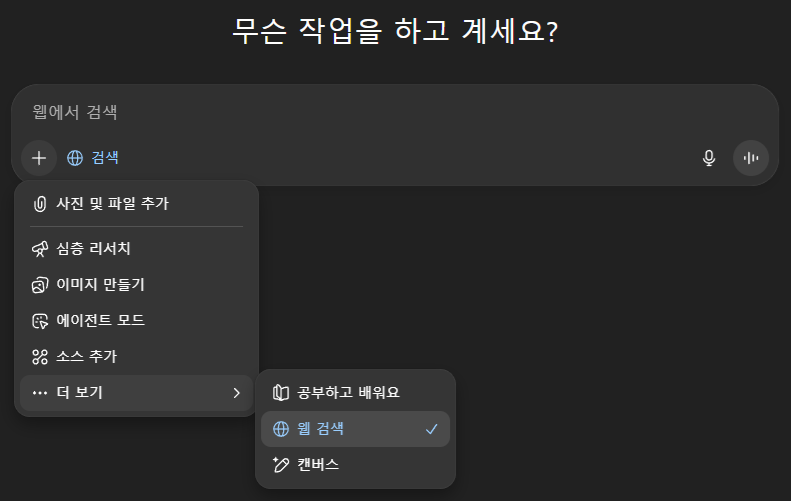Click the 이미지 만들기 icon
The image size is (791, 501).
pyautogui.click(x=40, y=285)
